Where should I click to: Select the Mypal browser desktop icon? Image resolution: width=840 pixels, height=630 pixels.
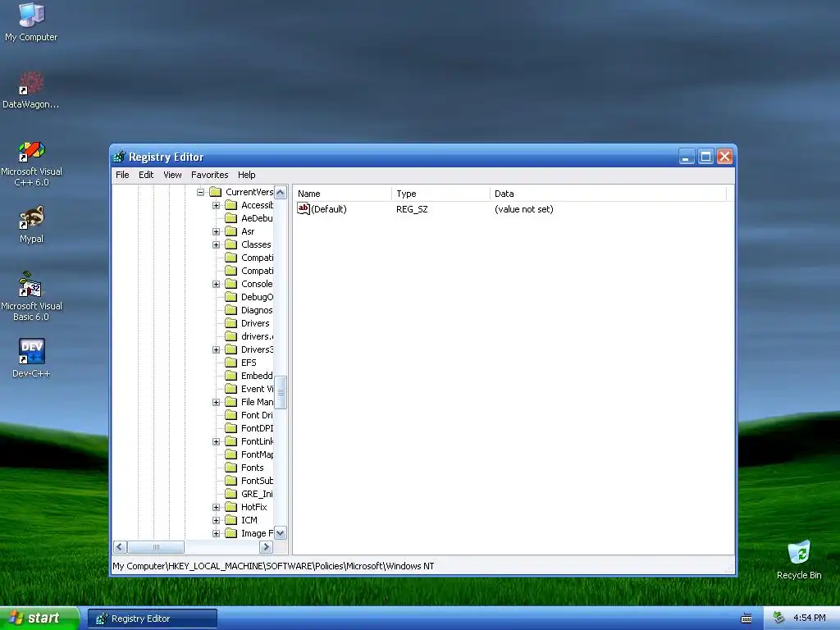coord(31,225)
